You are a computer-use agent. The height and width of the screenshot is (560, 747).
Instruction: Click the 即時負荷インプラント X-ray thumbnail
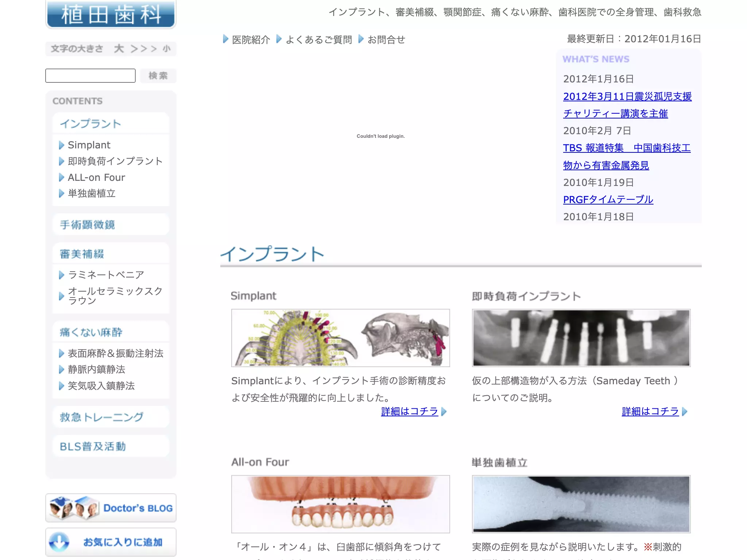tap(581, 338)
